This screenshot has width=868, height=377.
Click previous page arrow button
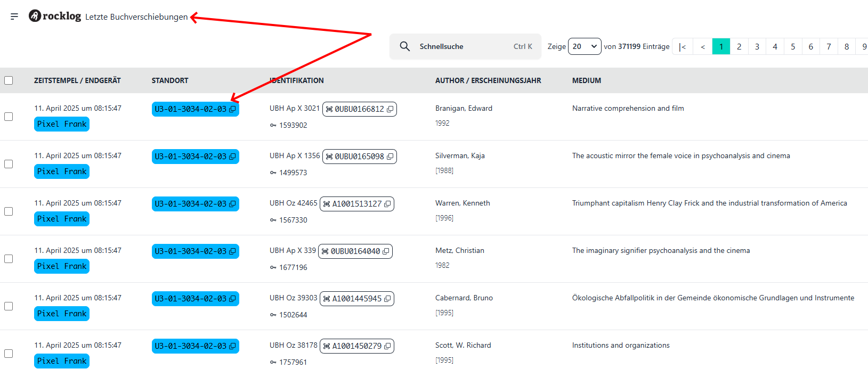[703, 47]
